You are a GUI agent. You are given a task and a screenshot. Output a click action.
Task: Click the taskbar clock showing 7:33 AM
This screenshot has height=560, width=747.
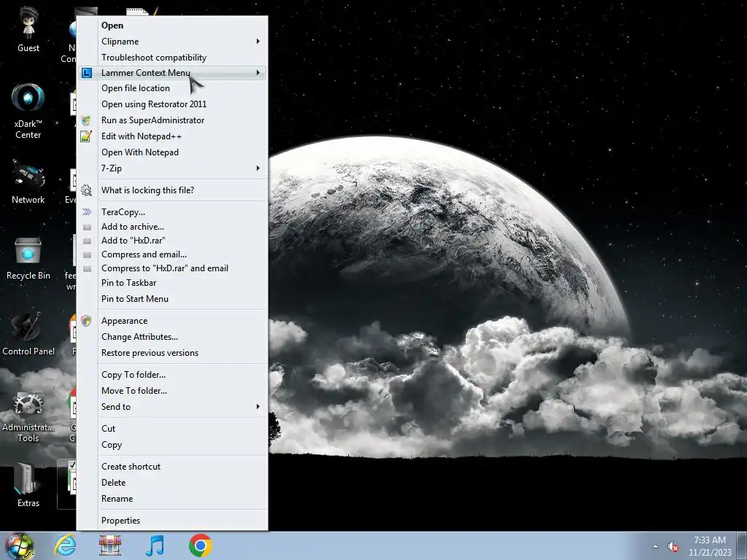click(710, 546)
